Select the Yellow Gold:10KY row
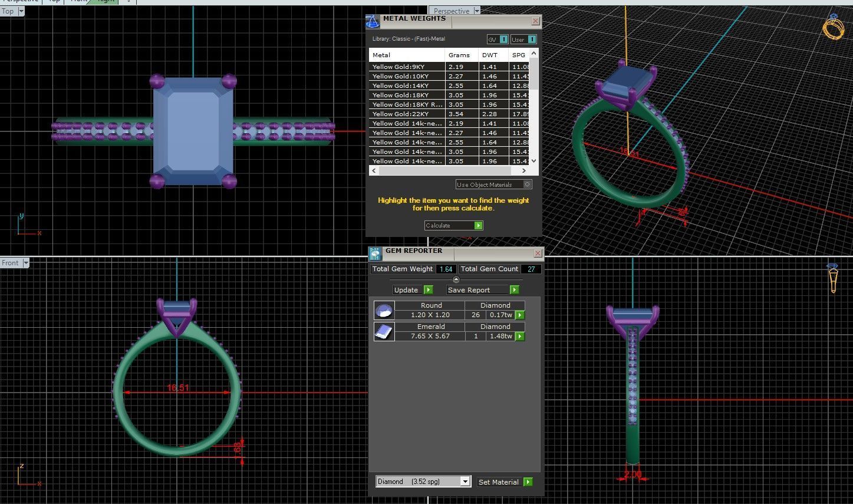Image resolution: width=853 pixels, height=504 pixels. coord(449,76)
